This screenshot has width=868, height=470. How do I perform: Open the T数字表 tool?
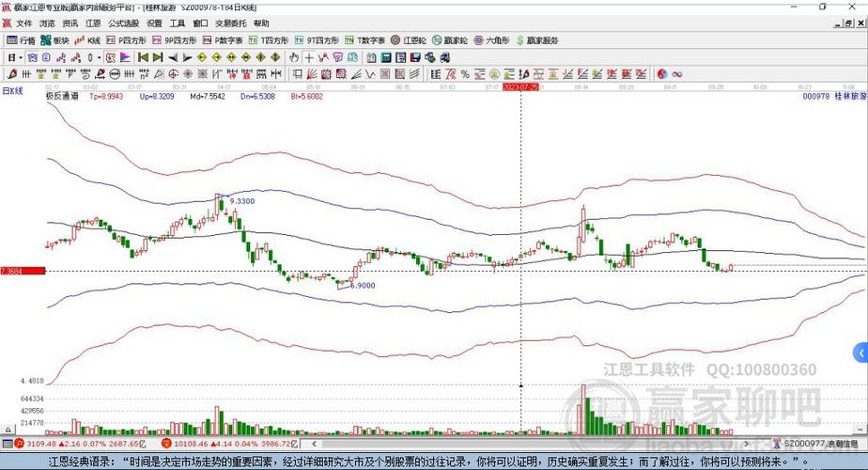tap(364, 40)
